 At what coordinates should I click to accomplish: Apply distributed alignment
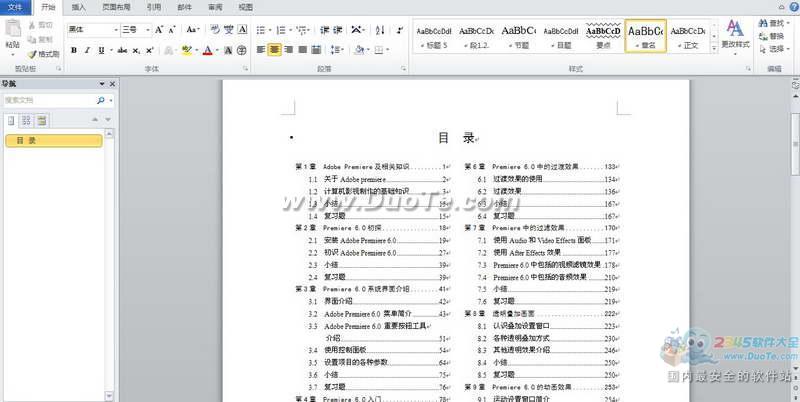coord(316,50)
